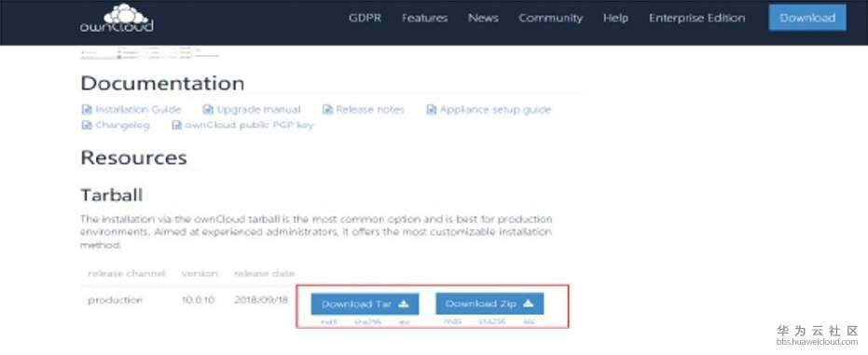Viewport: 868px width, 355px height.
Task: Click the "release channel" column header
Action: pyautogui.click(x=126, y=274)
